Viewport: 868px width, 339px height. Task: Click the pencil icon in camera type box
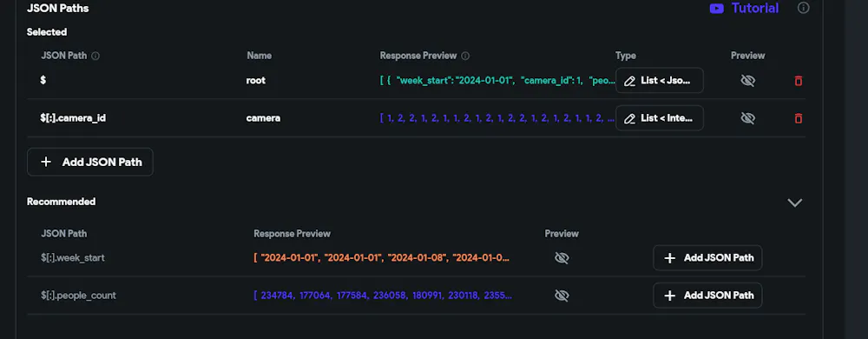(x=629, y=118)
